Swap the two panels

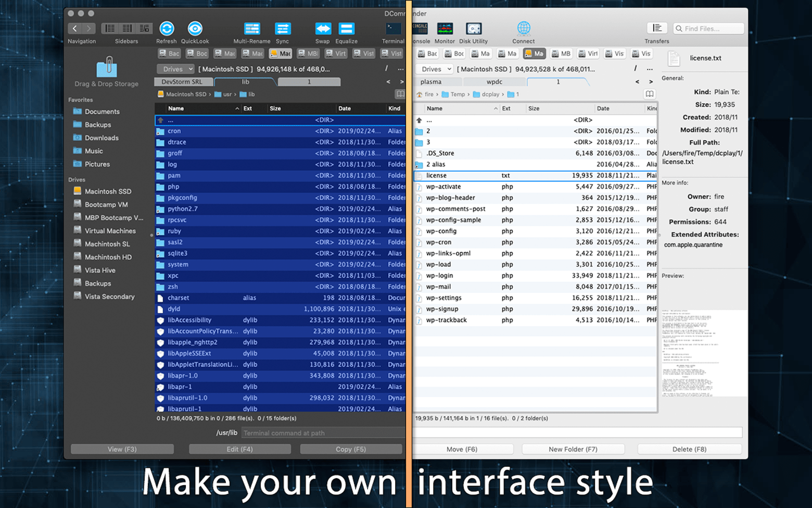click(322, 29)
